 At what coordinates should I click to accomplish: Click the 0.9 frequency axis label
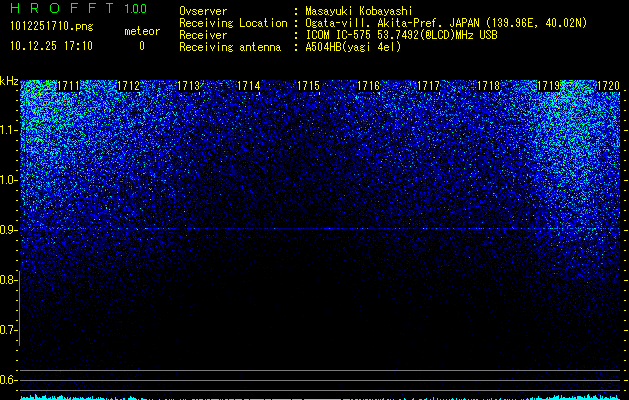9,230
